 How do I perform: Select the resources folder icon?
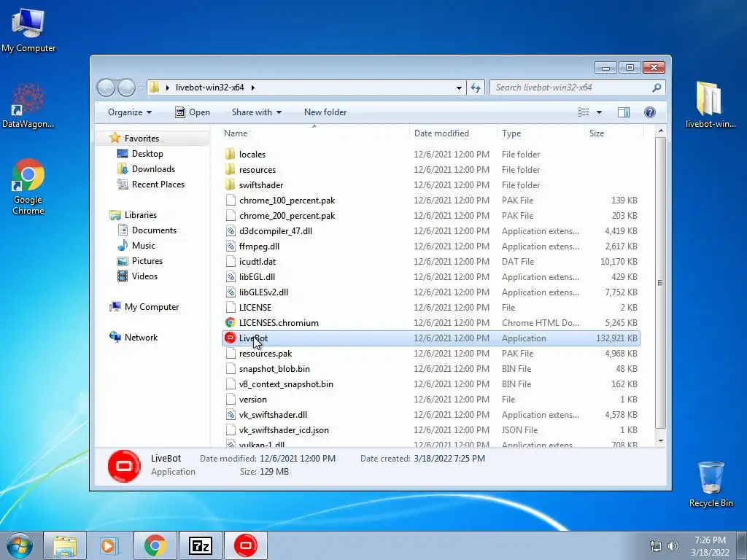(x=230, y=169)
